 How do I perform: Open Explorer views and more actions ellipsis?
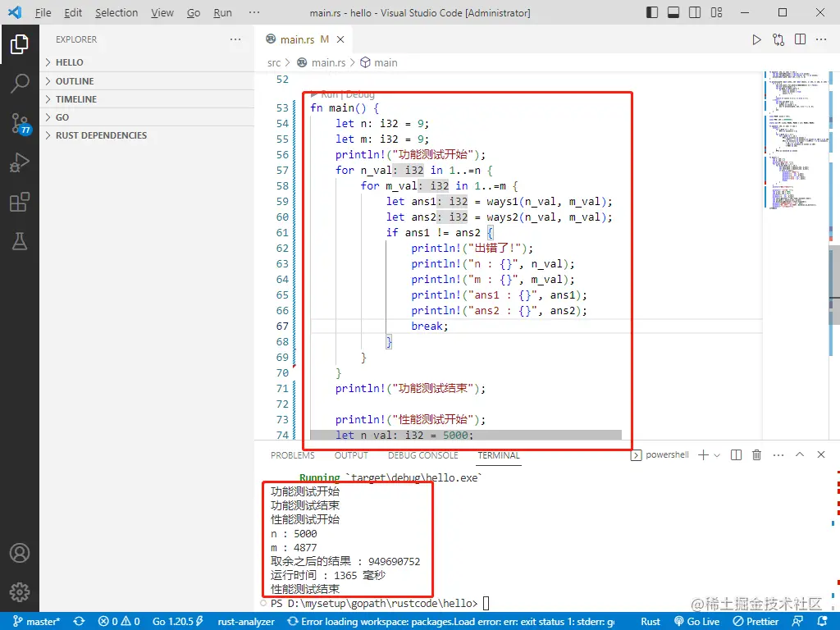point(235,39)
